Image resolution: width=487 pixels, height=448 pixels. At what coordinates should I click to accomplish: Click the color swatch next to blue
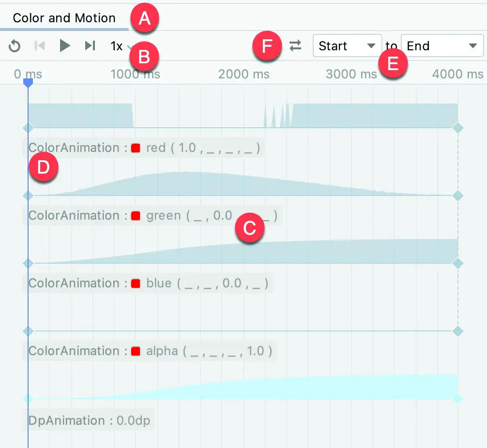click(136, 284)
